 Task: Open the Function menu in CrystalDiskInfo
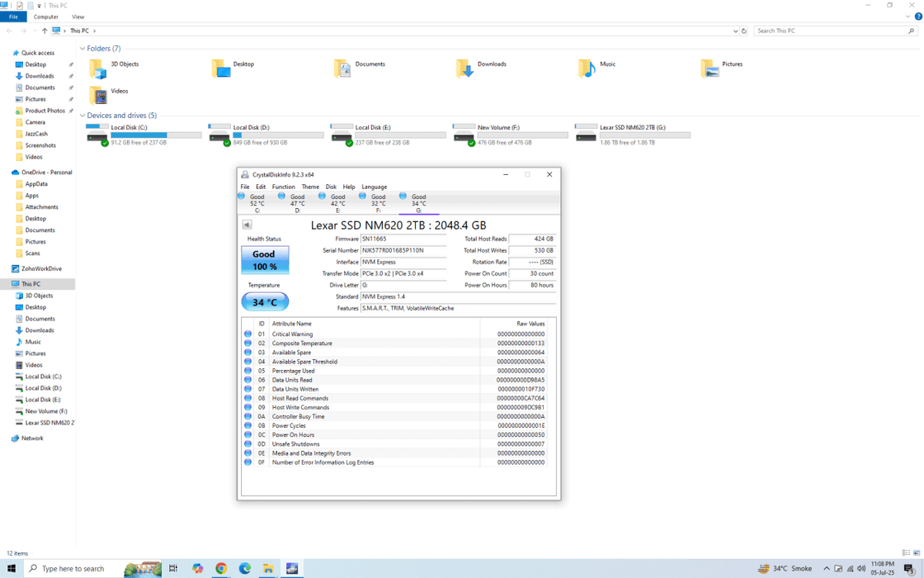(x=283, y=187)
